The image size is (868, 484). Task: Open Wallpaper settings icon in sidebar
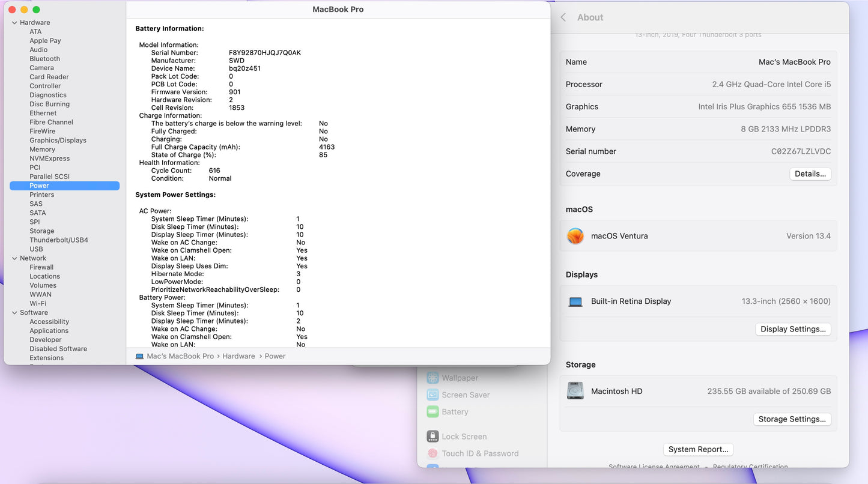(432, 378)
